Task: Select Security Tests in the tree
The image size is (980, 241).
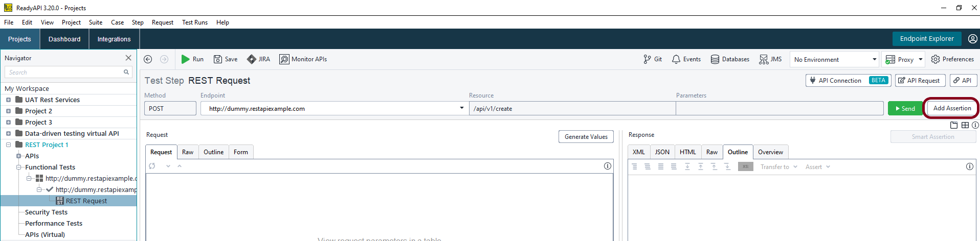Action: tap(46, 212)
